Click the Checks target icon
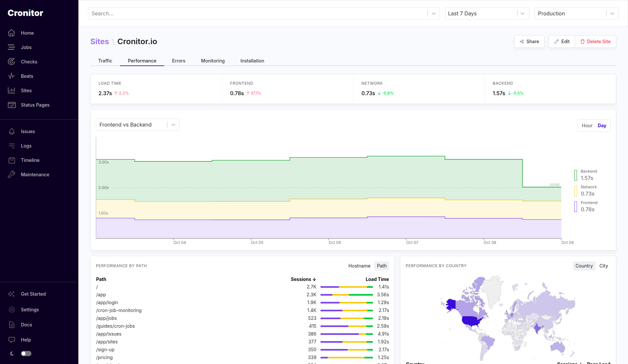Viewport: 628px width, 364px height. point(11,62)
